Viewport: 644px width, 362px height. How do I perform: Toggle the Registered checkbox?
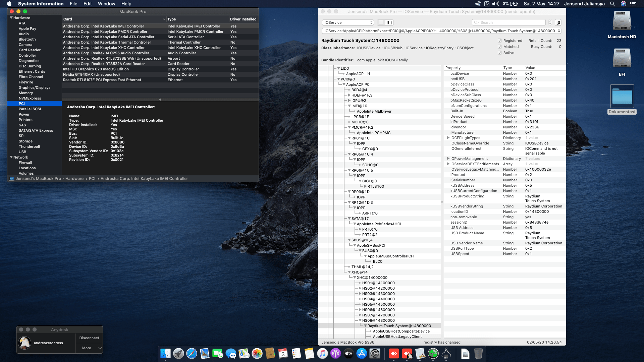(500, 41)
